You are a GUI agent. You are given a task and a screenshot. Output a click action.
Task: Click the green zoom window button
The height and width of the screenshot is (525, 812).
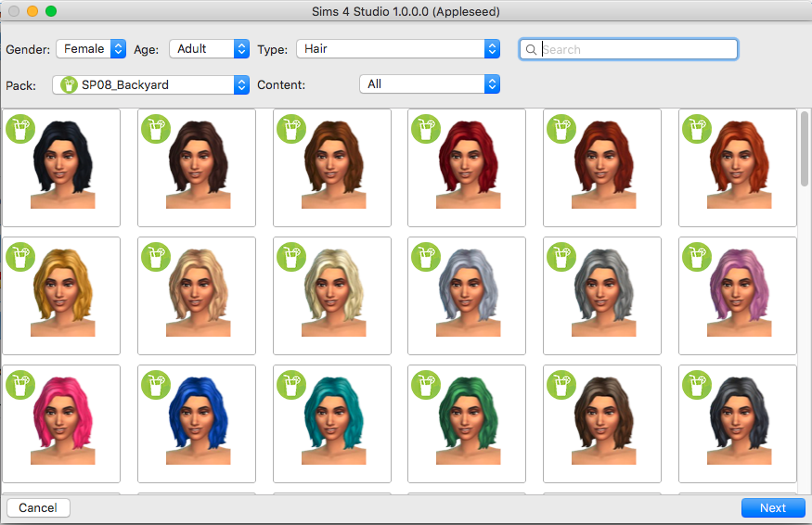[51, 11]
